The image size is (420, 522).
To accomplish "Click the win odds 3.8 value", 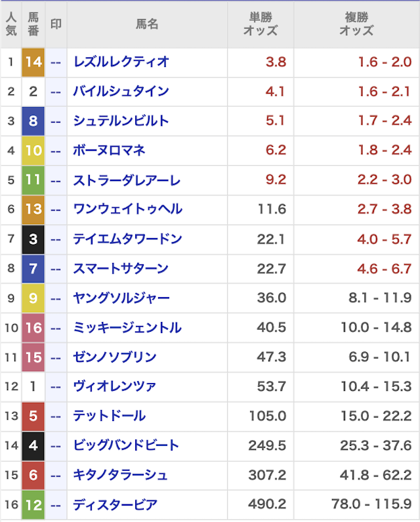I will (276, 62).
